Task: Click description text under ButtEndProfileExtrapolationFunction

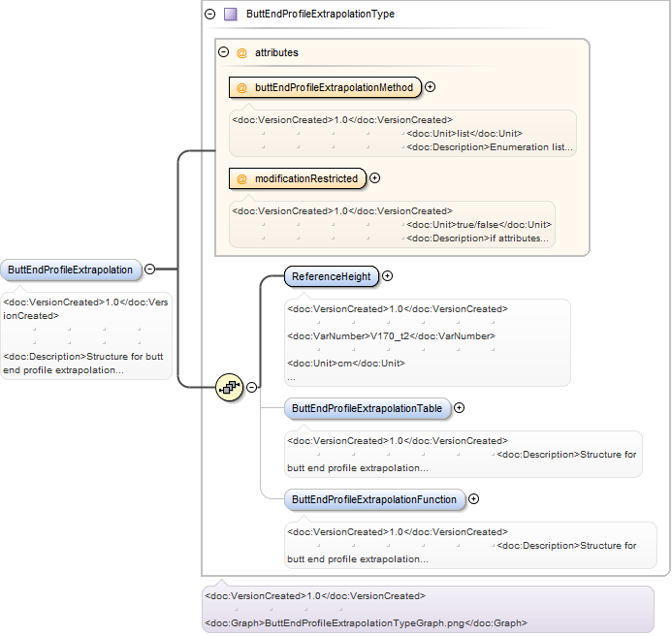Action: (462, 553)
